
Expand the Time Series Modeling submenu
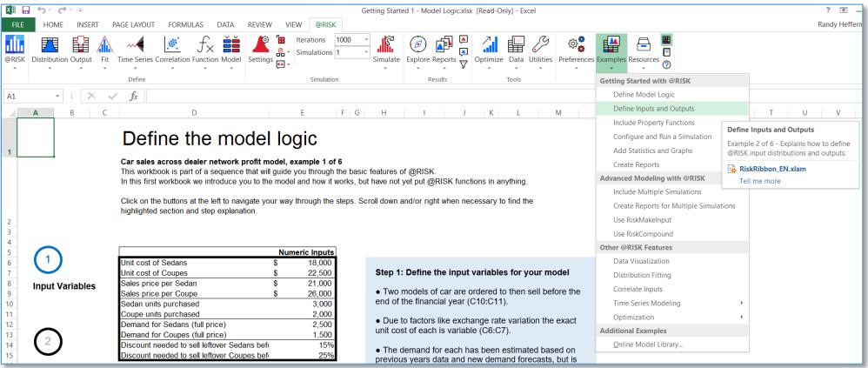[x=741, y=304]
